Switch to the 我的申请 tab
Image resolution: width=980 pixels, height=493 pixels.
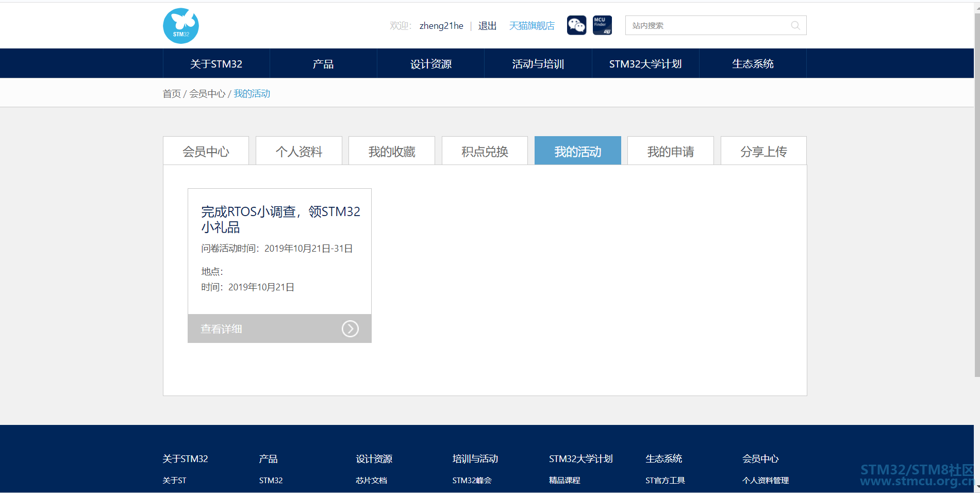click(671, 151)
